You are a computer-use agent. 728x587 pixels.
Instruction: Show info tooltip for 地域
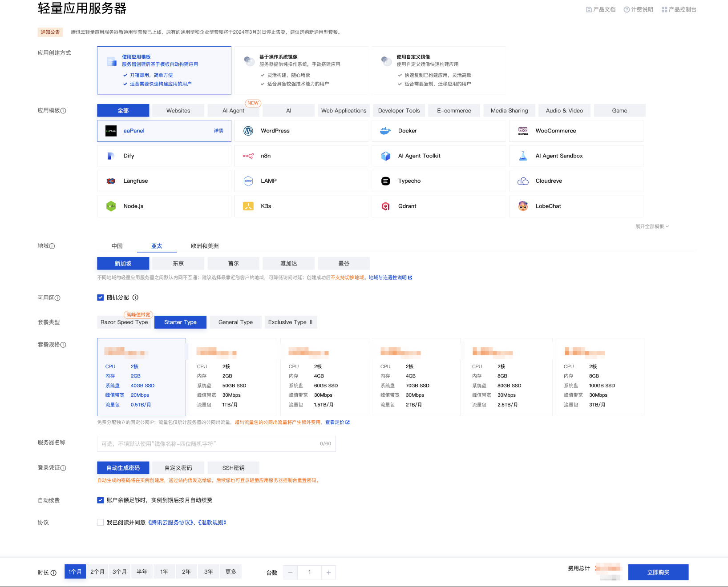(x=52, y=246)
